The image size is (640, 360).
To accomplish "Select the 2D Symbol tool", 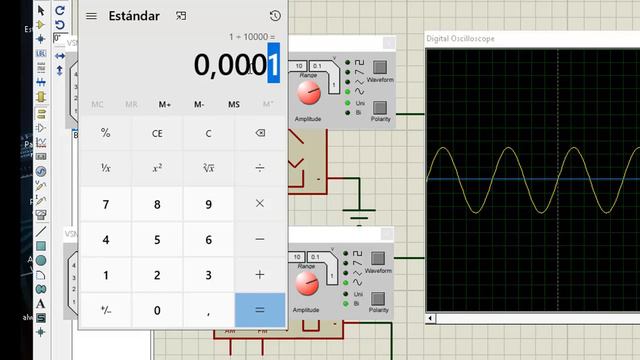I will pos(41,318).
